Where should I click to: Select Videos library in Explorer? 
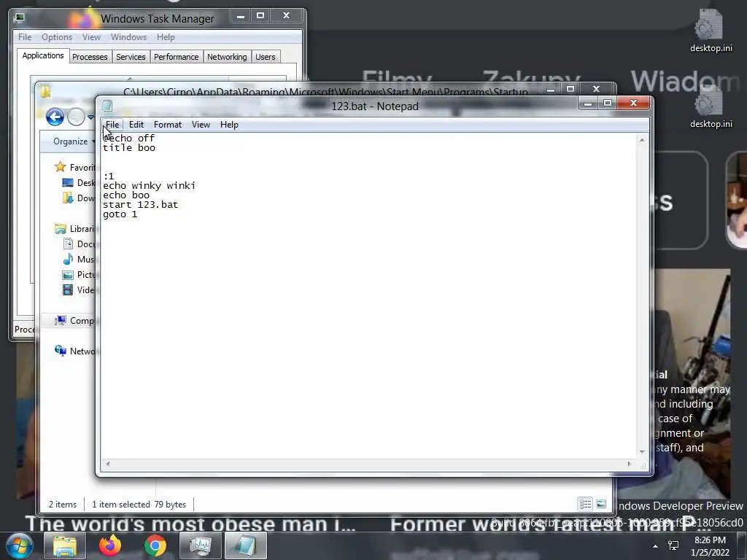tap(79, 290)
